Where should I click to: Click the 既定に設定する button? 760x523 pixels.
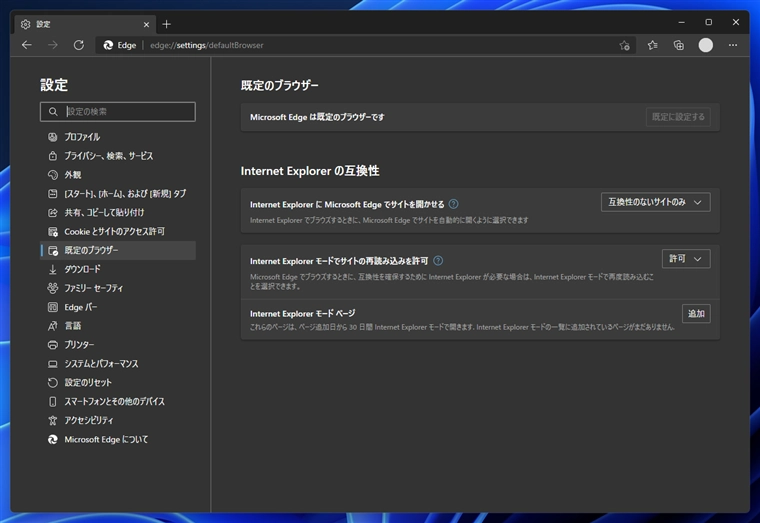[677, 117]
